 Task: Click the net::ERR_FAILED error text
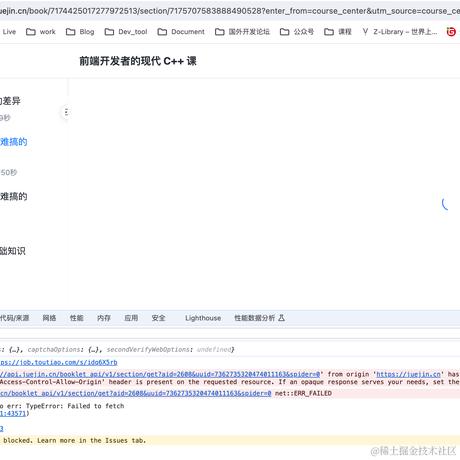pyautogui.click(x=303, y=393)
